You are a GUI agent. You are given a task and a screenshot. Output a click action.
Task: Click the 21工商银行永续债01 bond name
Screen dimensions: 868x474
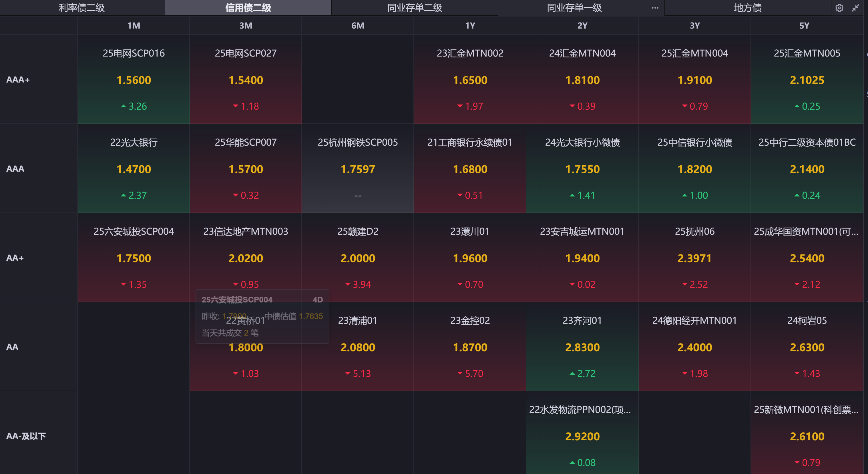click(x=470, y=142)
